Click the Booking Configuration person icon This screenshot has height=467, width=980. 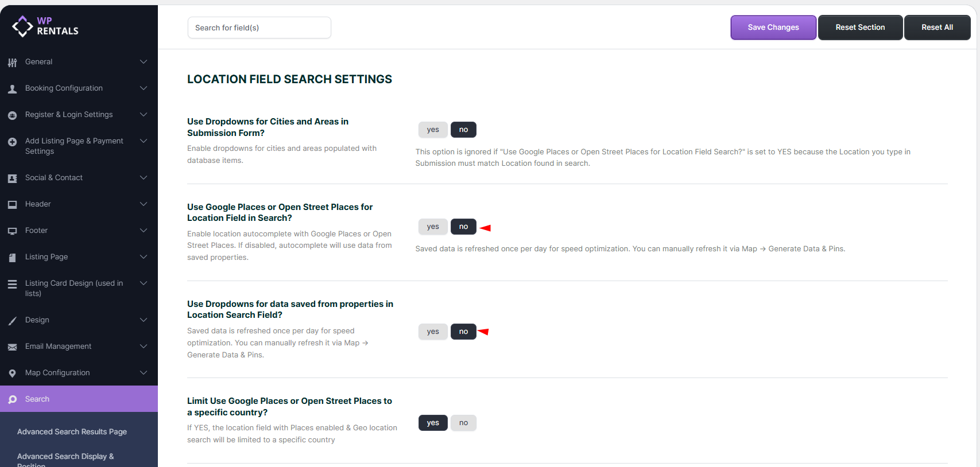pyautogui.click(x=12, y=89)
